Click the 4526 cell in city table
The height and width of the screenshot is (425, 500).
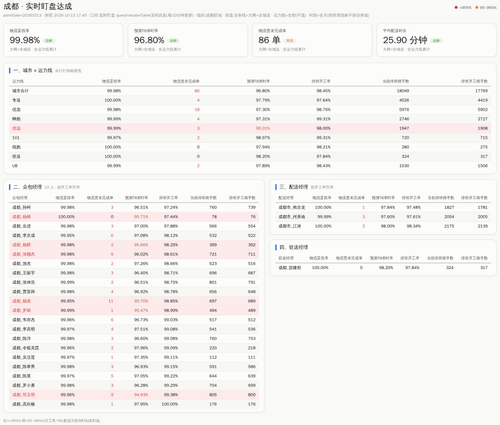[x=404, y=100]
